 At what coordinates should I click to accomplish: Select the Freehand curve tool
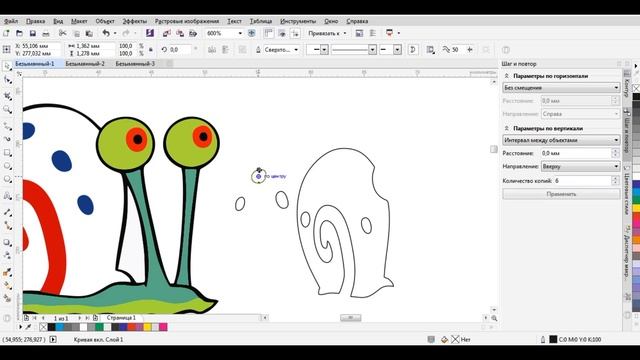point(7,127)
